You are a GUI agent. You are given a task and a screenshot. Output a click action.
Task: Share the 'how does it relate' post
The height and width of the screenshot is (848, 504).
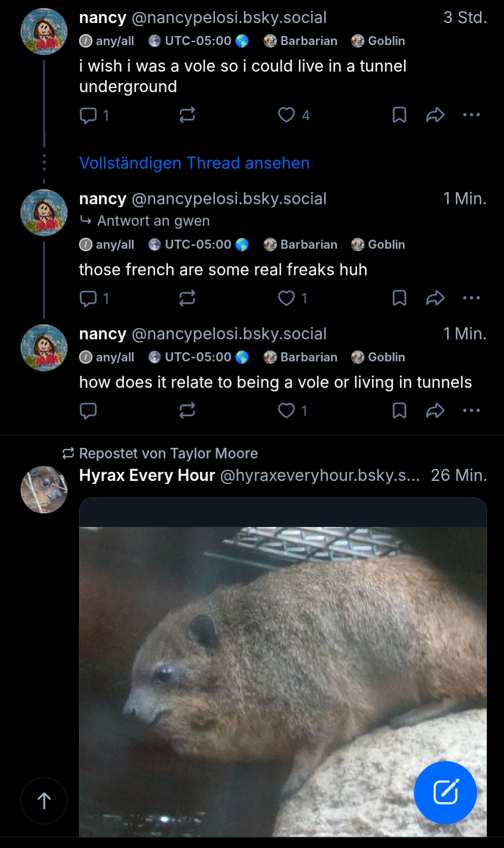435,411
